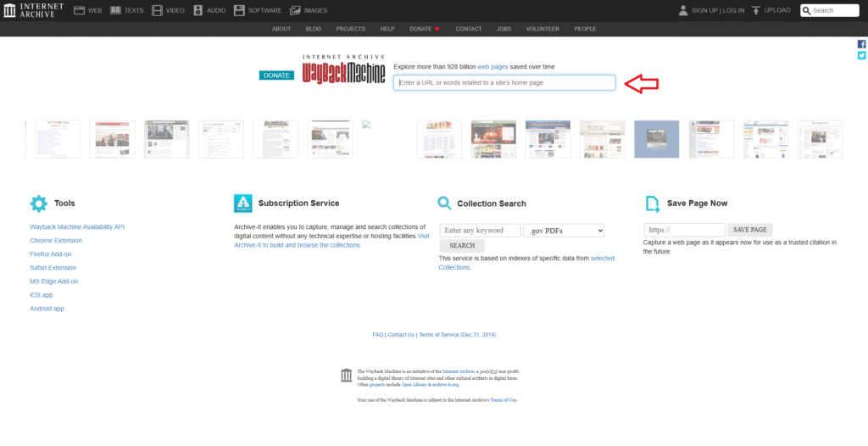The width and height of the screenshot is (868, 446).
Task: Click the top-right Search box
Action: point(829,10)
